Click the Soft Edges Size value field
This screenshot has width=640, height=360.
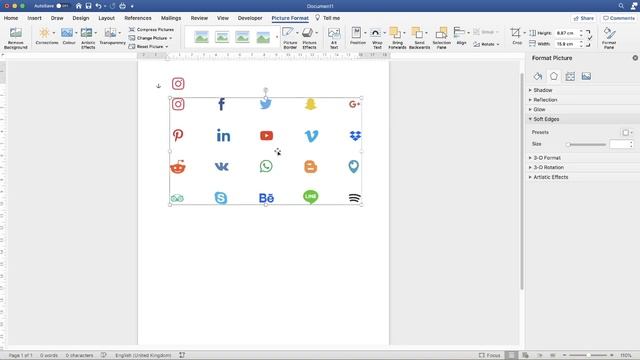click(619, 144)
